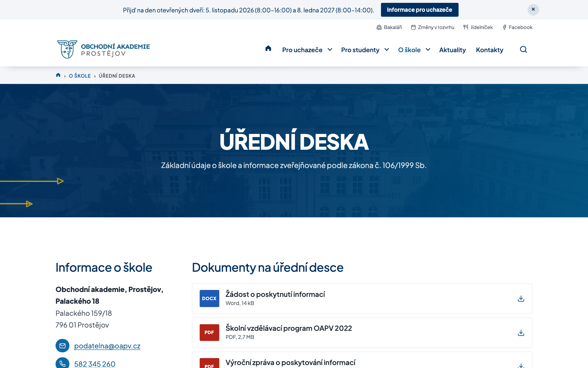Open the O škole menu item
Viewport: 588px width, 368px height.
tap(409, 50)
